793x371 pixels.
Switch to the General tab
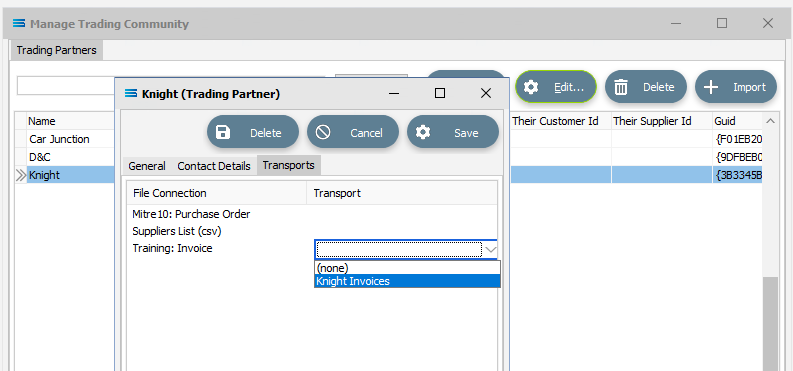pyautogui.click(x=147, y=166)
